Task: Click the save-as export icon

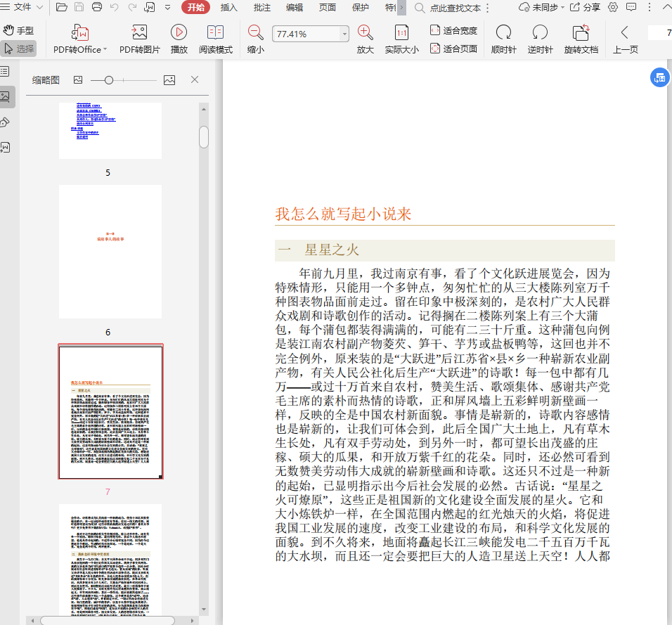Action: coord(150,7)
